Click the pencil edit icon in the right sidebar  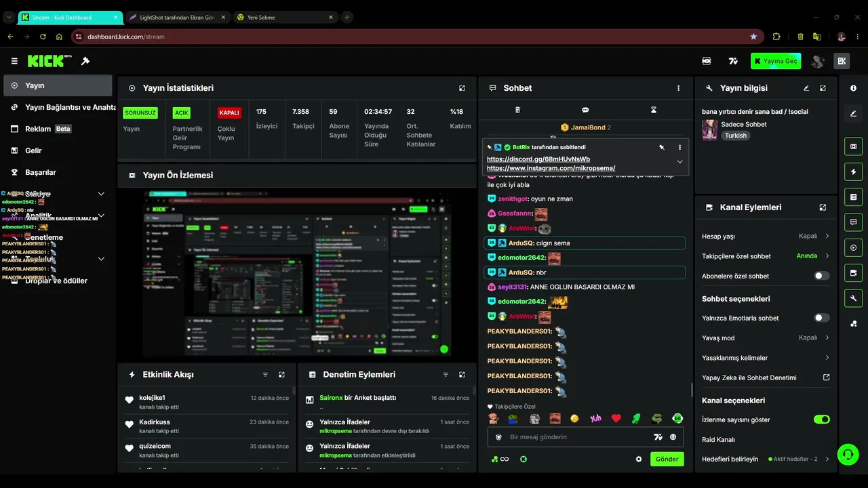click(x=853, y=113)
